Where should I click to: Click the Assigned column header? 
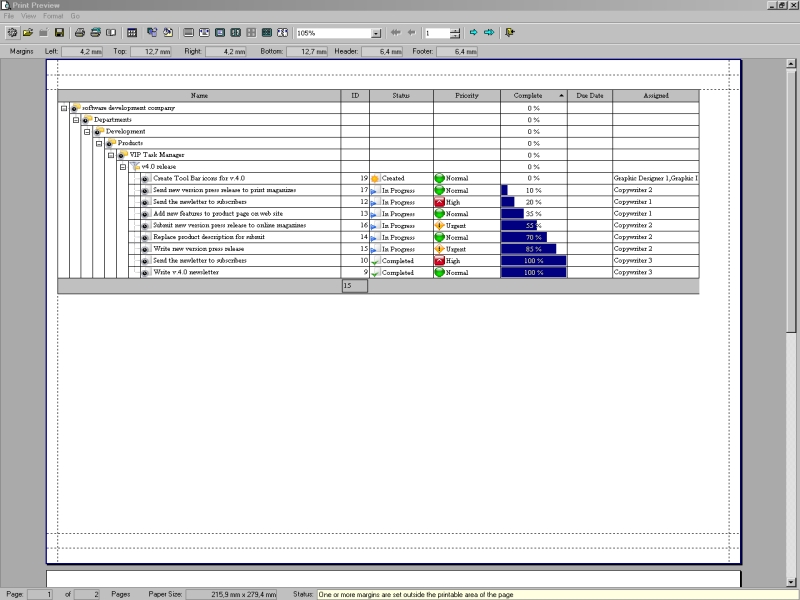click(x=656, y=95)
